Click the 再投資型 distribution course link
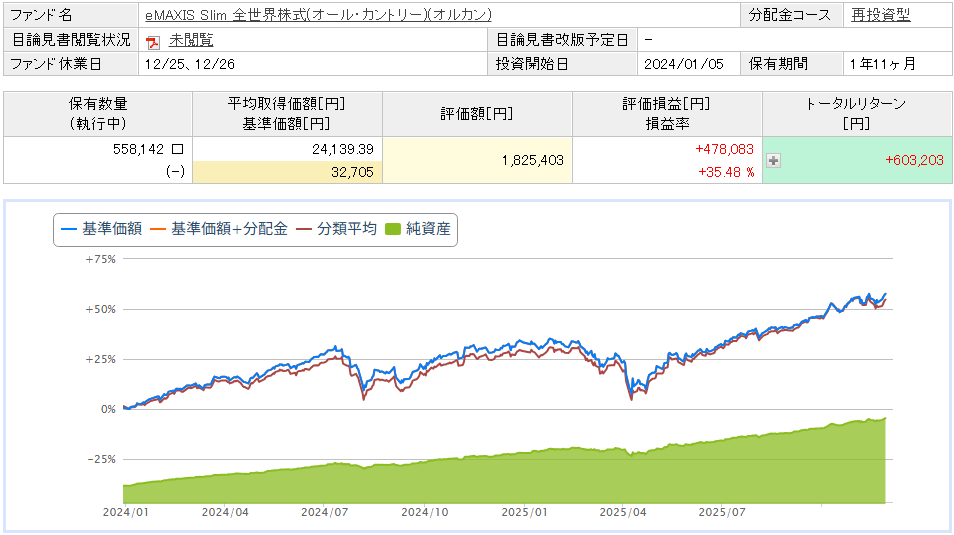This screenshot has height=535, width=954. [881, 15]
